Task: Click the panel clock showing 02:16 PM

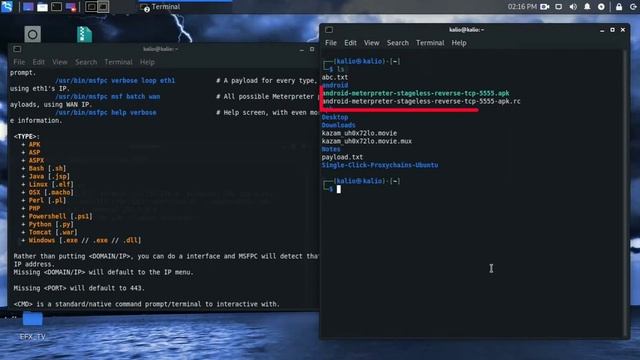Action: (x=522, y=7)
